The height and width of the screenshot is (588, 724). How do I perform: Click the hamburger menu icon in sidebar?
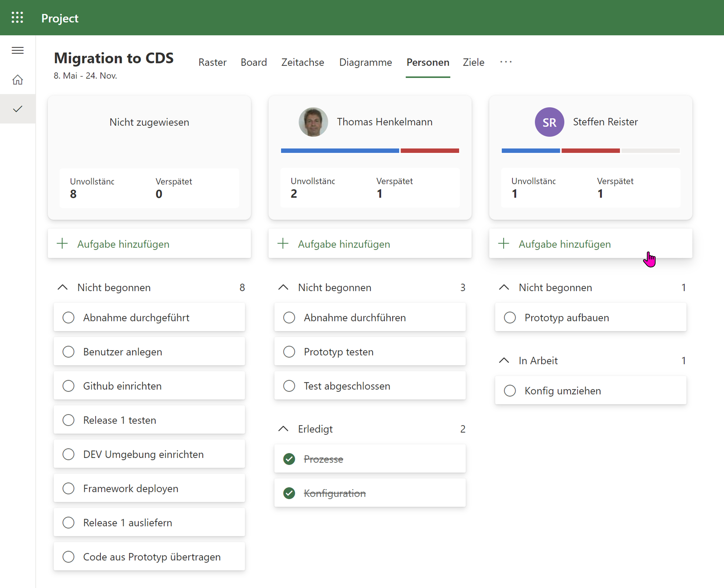tap(17, 50)
